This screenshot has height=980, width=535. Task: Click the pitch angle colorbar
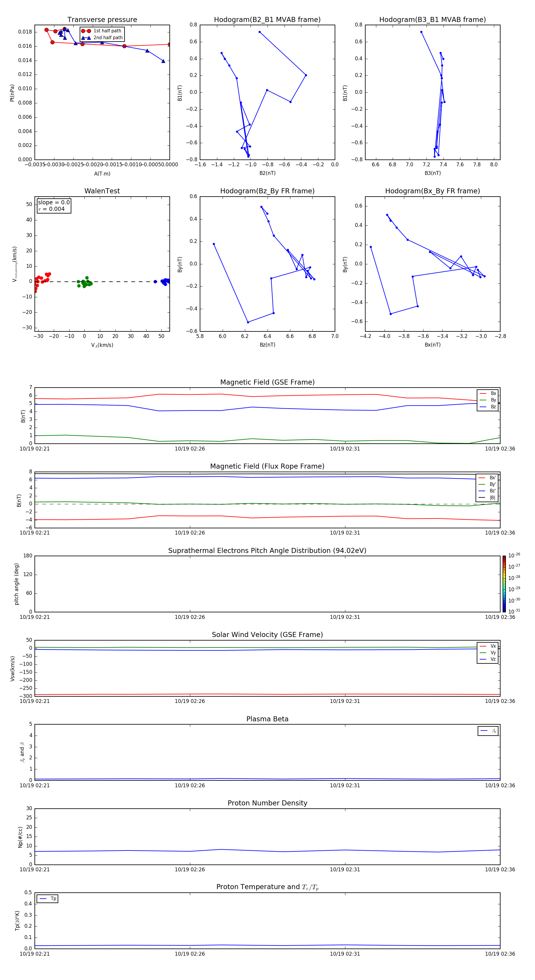coord(504,584)
